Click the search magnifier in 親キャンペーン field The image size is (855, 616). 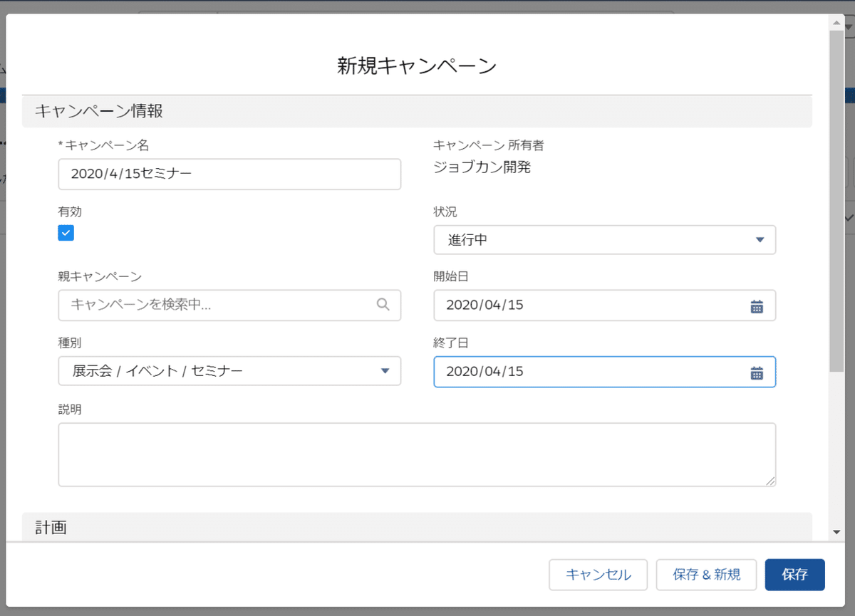point(383,305)
